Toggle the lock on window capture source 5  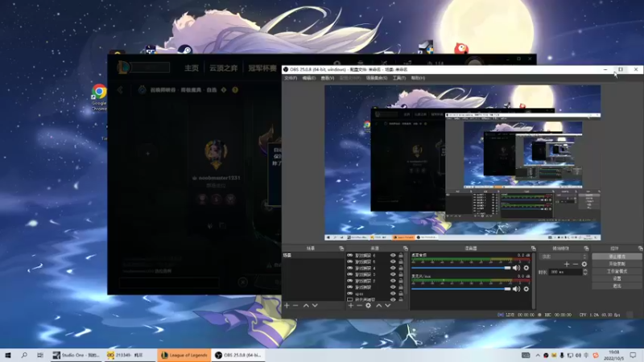click(401, 262)
